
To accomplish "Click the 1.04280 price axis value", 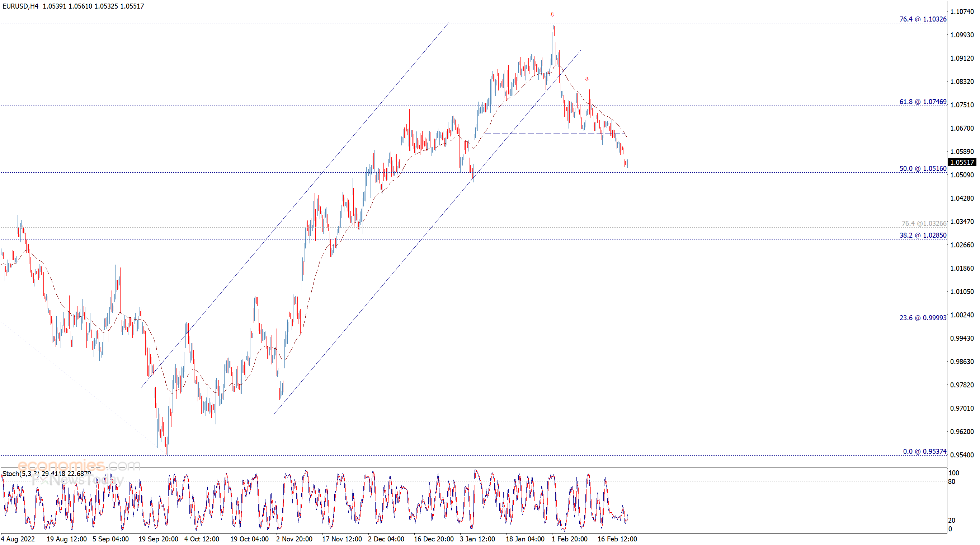I will pos(962,199).
